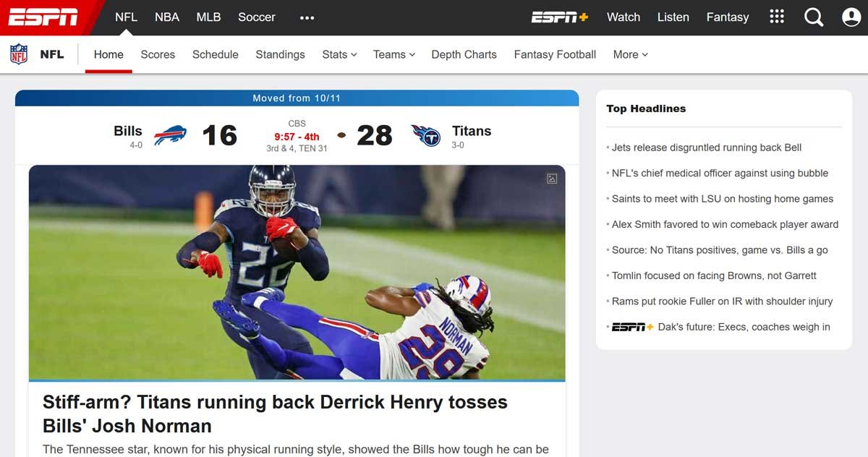868x457 pixels.
Task: Go to Soccer in top navigation
Action: pyautogui.click(x=257, y=17)
